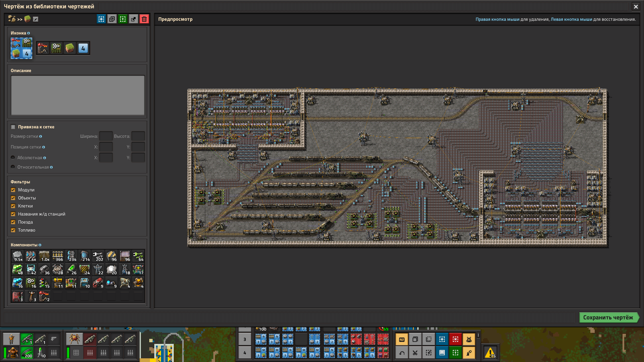Toggle the Модули filter checkbox
Viewport: 644px width, 362px height.
coord(13,190)
